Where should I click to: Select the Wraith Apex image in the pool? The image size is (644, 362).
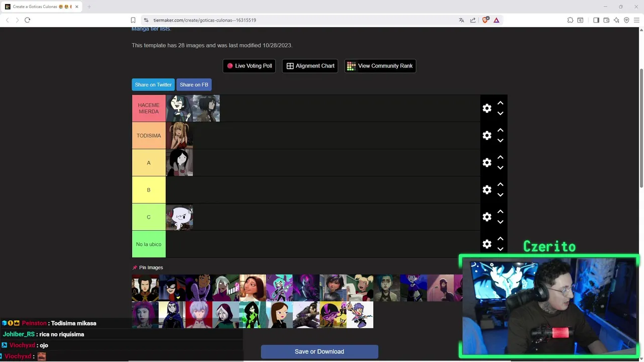(x=306, y=315)
